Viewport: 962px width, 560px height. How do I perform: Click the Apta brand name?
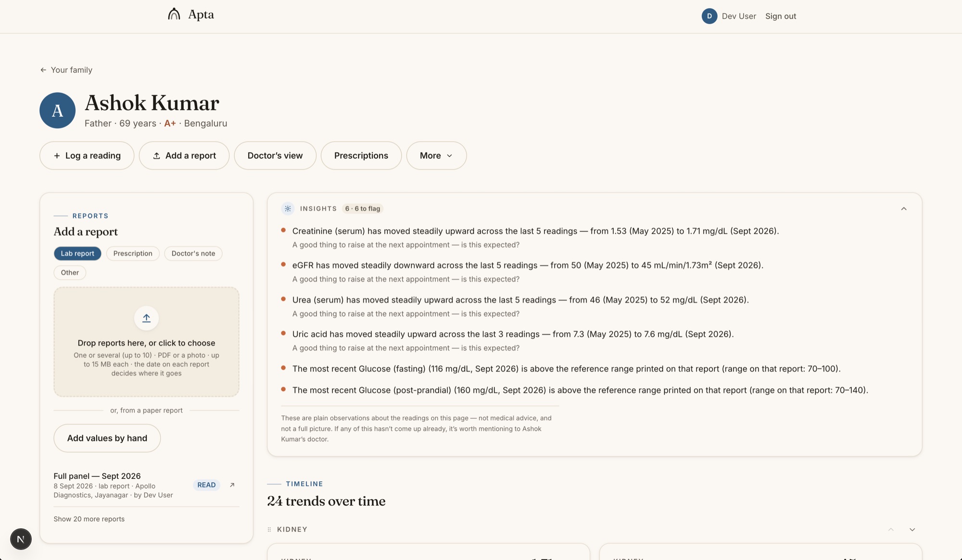click(201, 14)
